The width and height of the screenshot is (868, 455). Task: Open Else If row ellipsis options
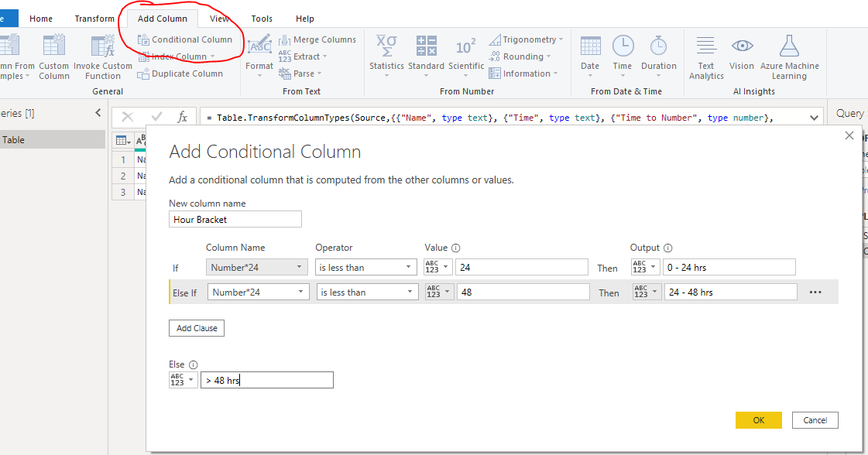click(815, 292)
